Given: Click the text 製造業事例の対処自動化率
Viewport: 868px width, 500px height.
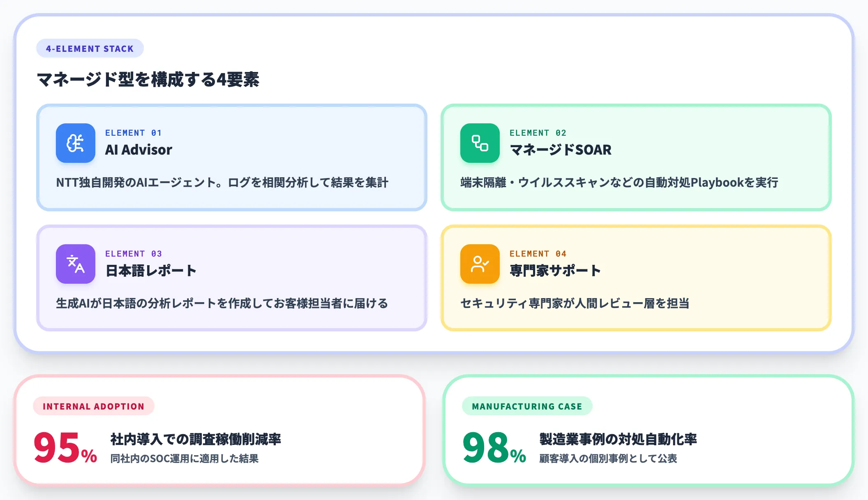Looking at the screenshot, I should [618, 439].
